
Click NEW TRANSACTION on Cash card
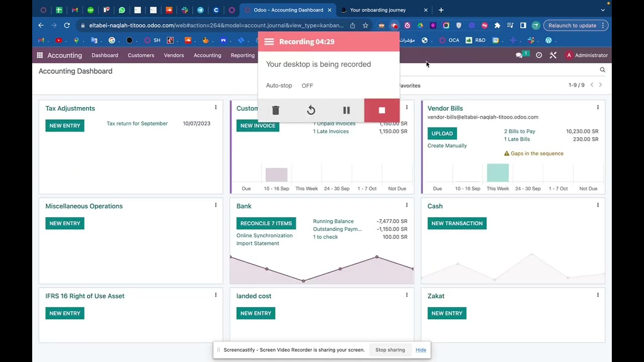click(x=457, y=223)
